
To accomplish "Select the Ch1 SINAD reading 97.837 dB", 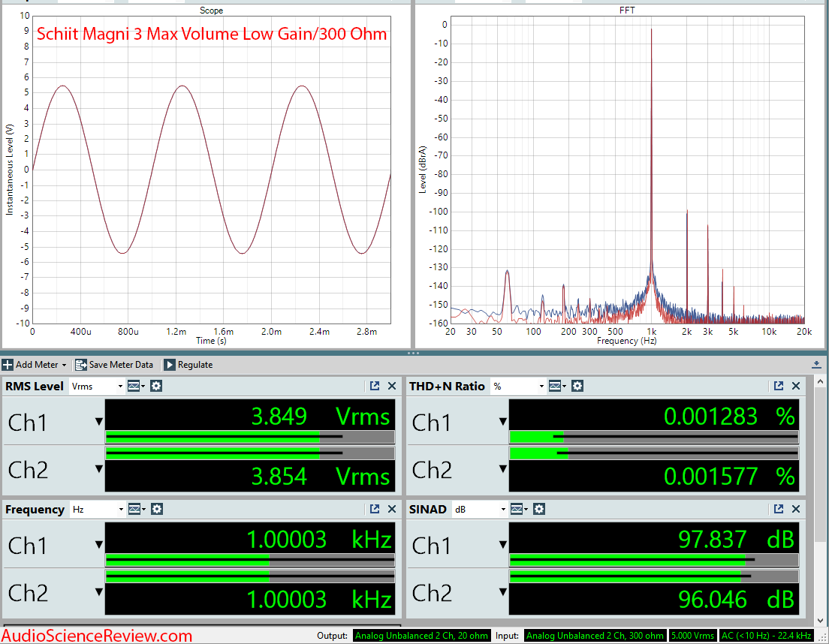I will click(x=737, y=540).
